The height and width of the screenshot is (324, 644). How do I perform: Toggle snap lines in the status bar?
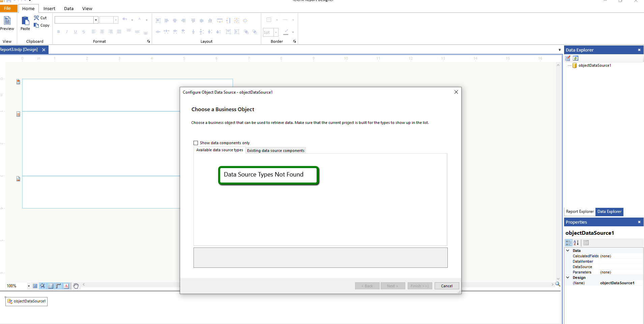click(x=43, y=286)
